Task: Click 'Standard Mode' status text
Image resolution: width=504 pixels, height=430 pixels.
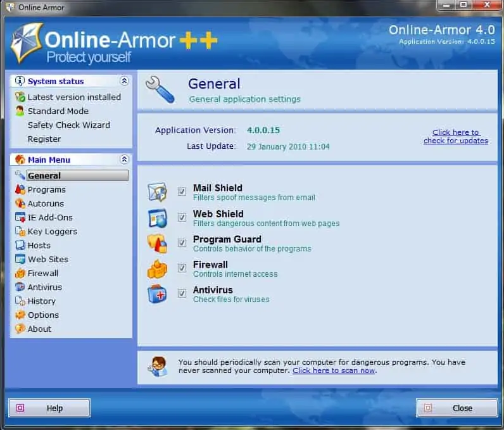Action: pos(58,111)
